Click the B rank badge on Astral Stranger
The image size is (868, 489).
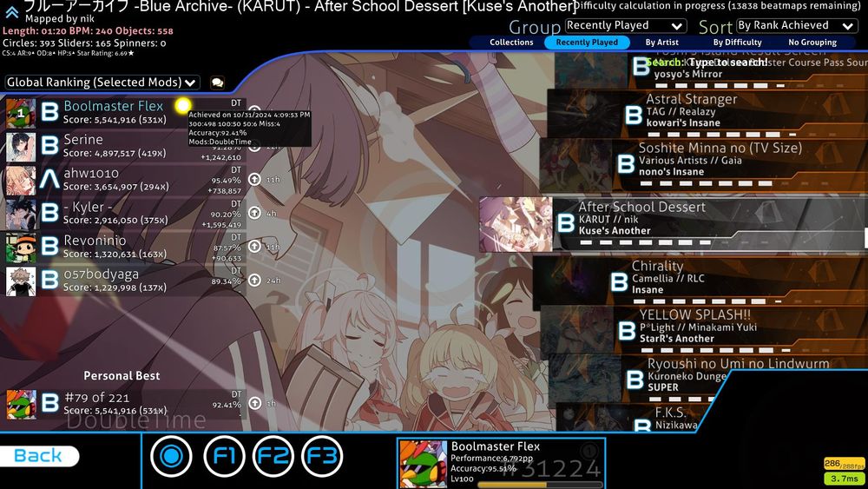coord(634,116)
